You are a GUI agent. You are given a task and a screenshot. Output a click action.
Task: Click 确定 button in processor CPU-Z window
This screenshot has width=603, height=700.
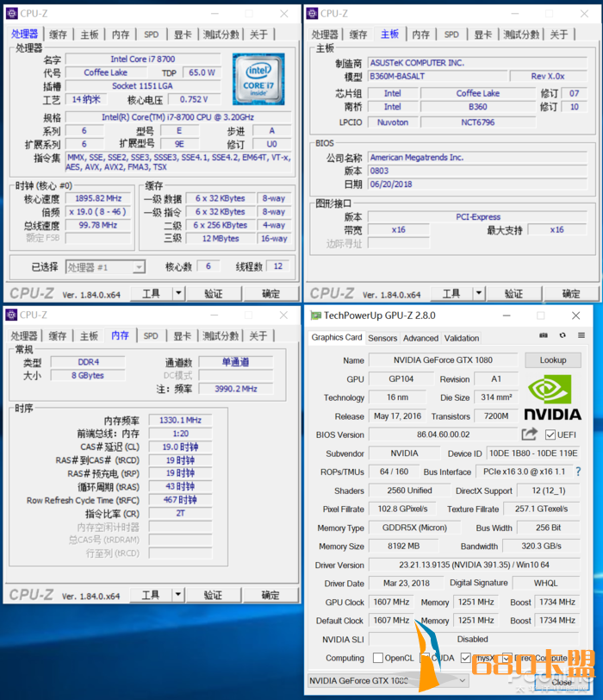(270, 293)
